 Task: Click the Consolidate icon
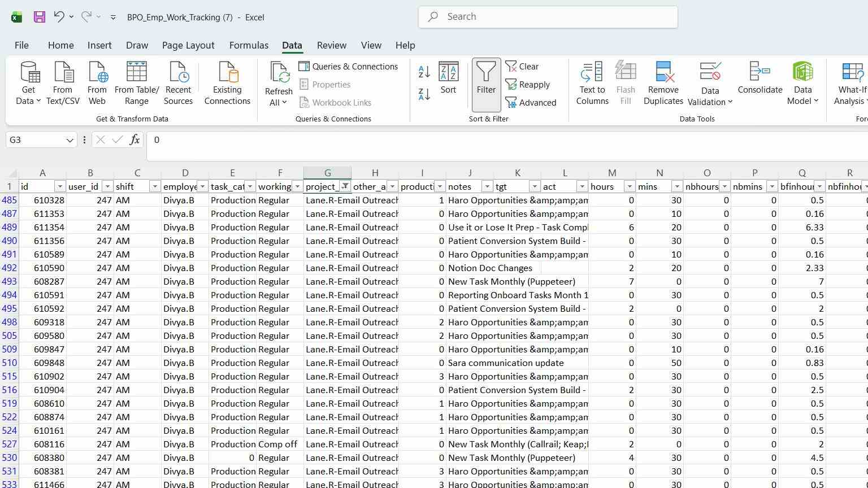pos(760,78)
